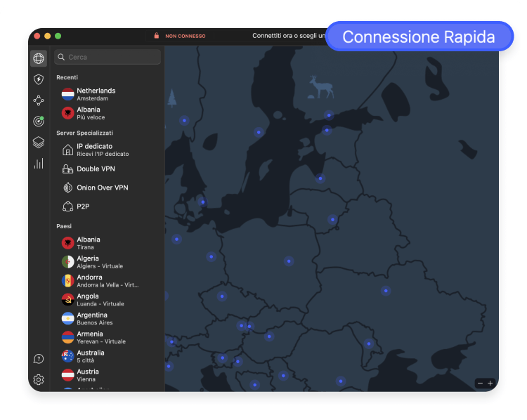Open the Meshnet nodes icon
Viewport: 527px width, 420px height.
tap(39, 100)
